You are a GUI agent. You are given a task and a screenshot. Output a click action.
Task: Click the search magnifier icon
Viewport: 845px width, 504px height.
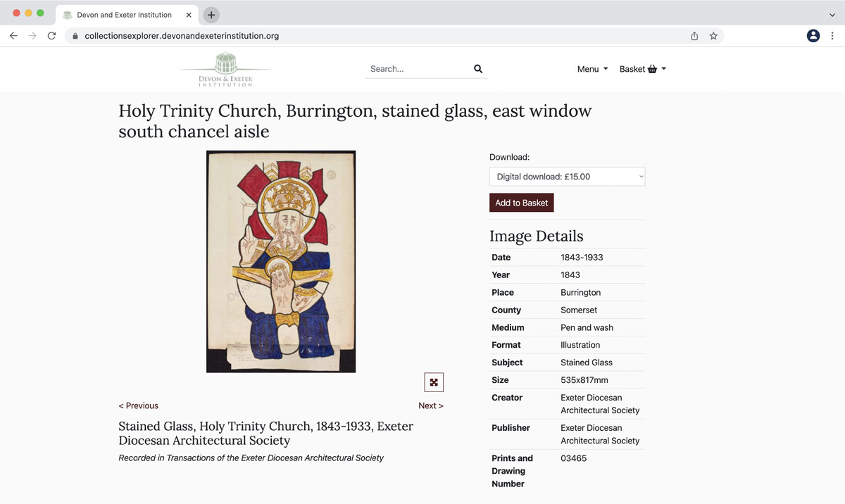tap(478, 69)
